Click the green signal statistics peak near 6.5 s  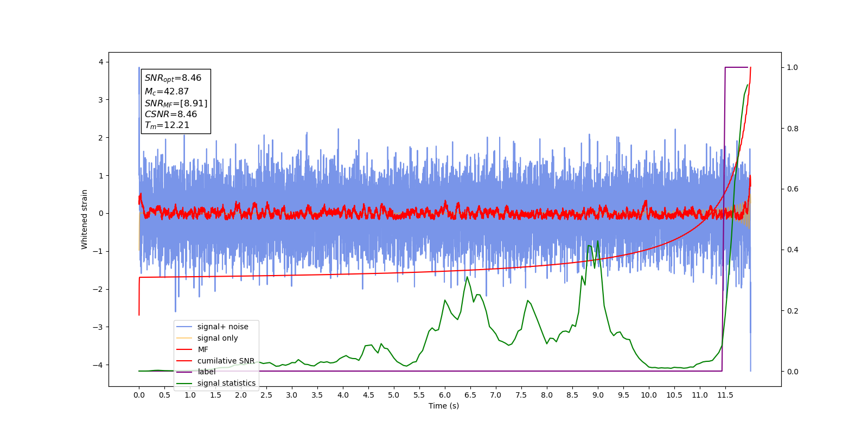pos(467,277)
